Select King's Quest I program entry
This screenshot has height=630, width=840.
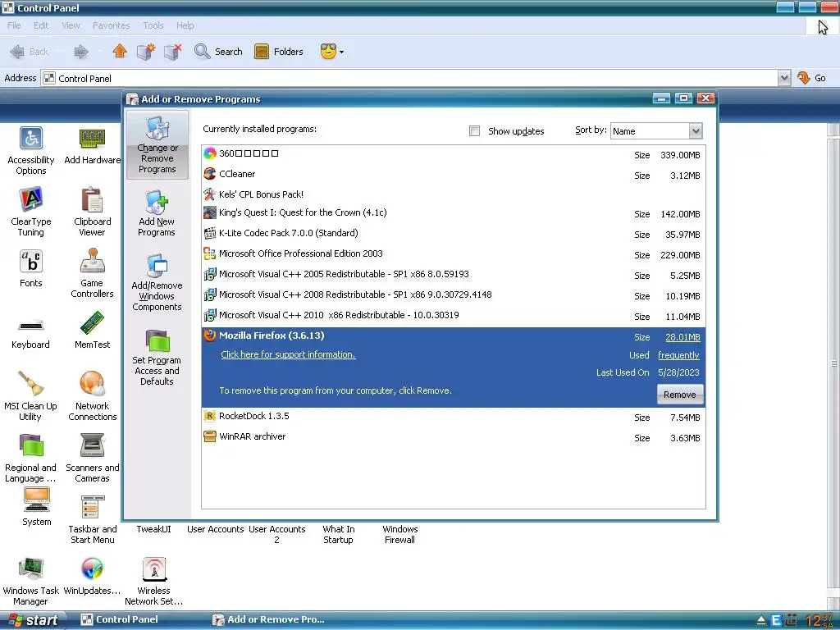454,212
